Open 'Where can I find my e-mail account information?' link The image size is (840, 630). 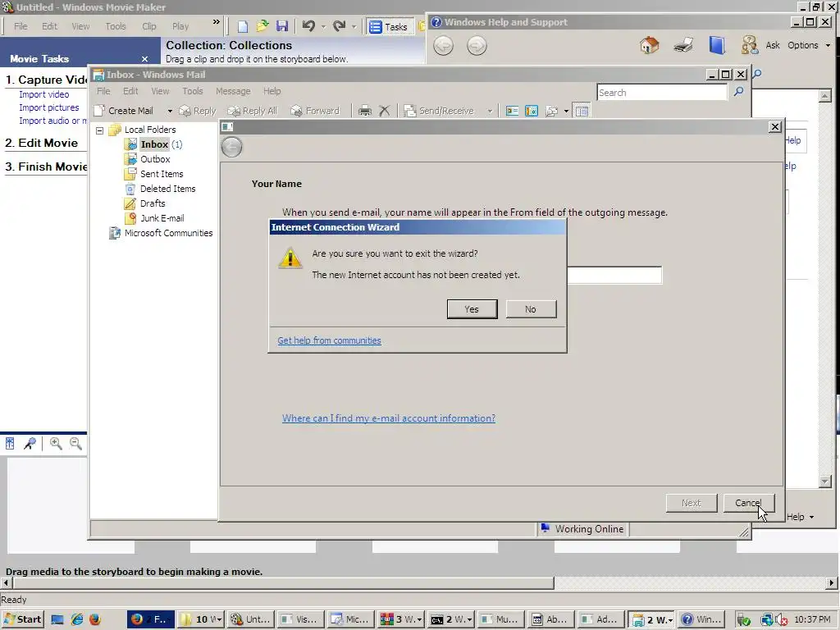pos(388,418)
